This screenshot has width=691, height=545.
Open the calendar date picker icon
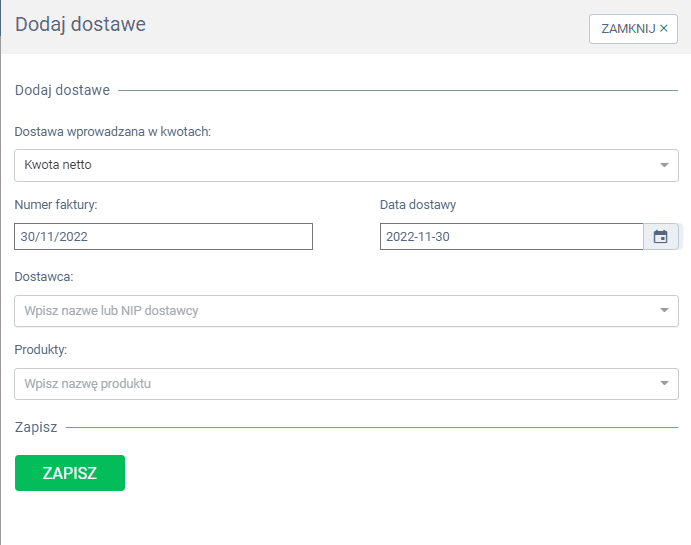tap(660, 237)
